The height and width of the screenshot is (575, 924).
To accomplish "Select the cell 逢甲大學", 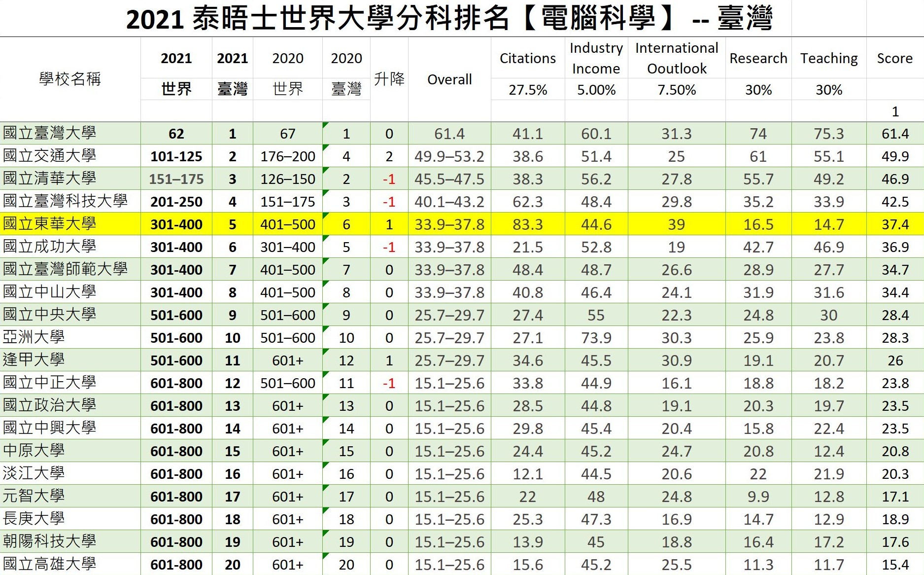I will [70, 360].
